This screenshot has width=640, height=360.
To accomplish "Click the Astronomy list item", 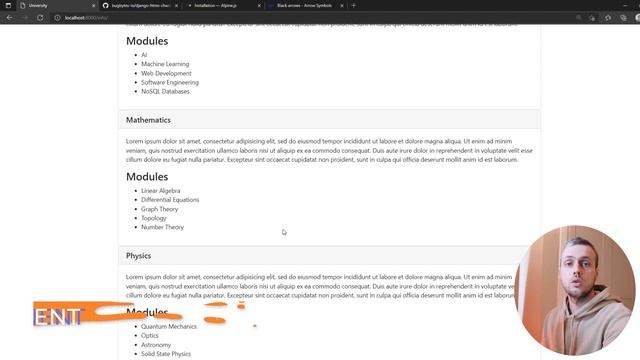I will pyautogui.click(x=156, y=345).
